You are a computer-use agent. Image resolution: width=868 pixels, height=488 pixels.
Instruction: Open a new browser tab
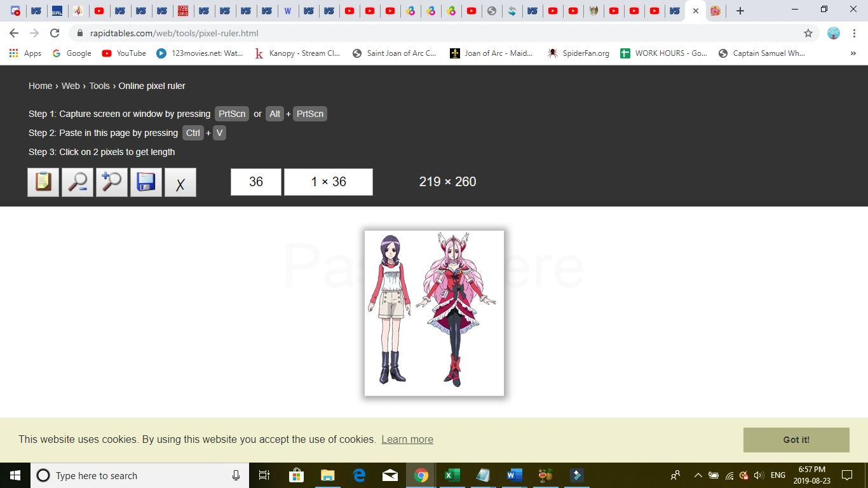pos(740,11)
